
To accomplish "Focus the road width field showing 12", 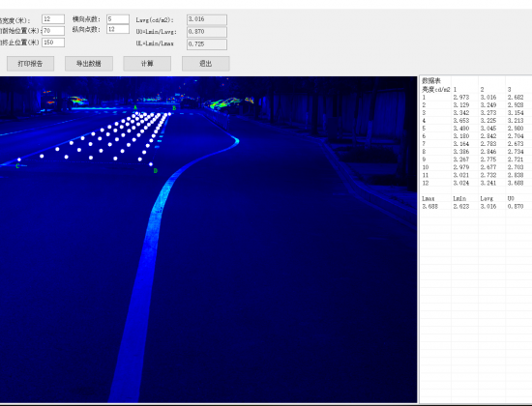I will pyautogui.click(x=53, y=19).
